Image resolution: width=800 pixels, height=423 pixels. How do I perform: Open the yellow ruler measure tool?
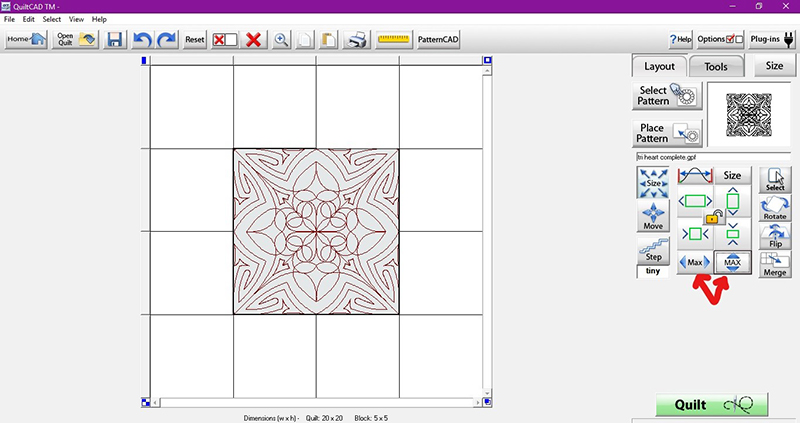click(x=394, y=39)
